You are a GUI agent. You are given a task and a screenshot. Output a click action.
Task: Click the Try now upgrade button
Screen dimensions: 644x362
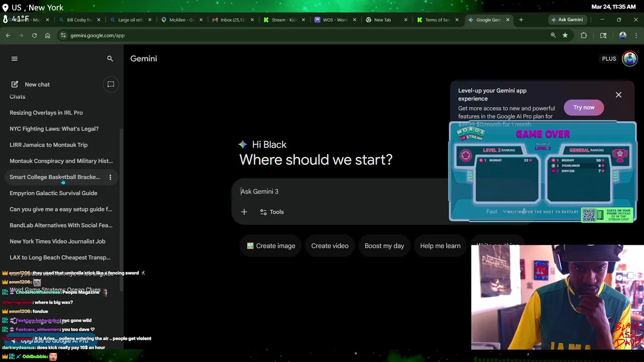point(584,108)
